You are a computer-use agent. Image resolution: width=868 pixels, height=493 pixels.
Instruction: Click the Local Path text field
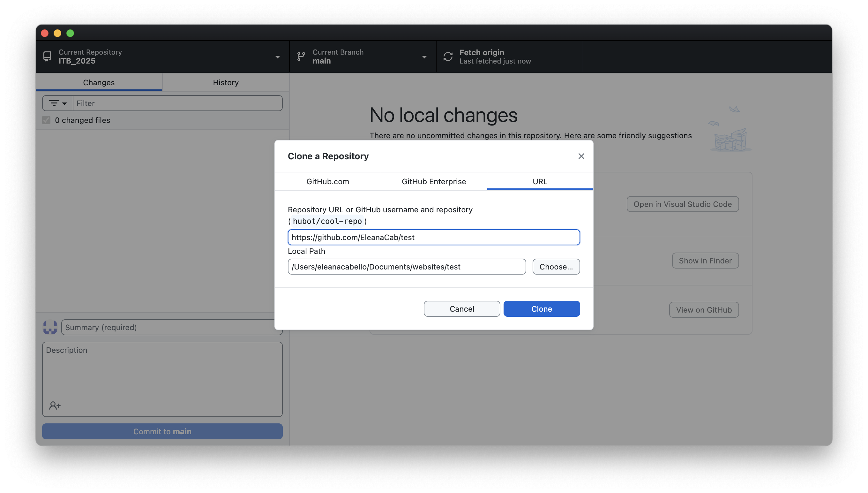[x=407, y=267]
